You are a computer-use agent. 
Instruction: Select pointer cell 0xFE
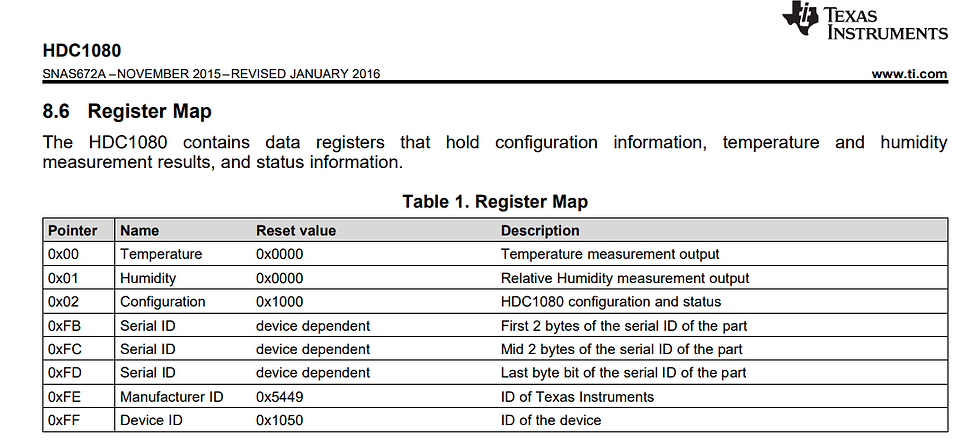pyautogui.click(x=64, y=396)
